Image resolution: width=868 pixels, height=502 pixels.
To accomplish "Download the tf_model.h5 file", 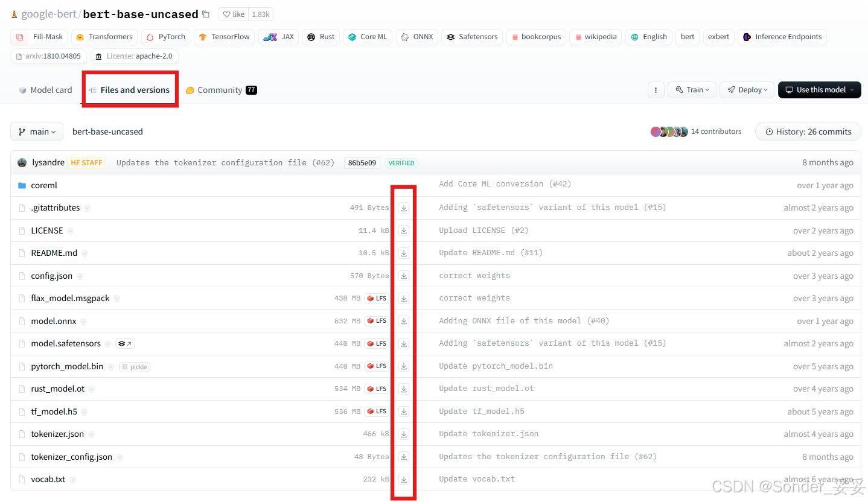I will [x=404, y=411].
